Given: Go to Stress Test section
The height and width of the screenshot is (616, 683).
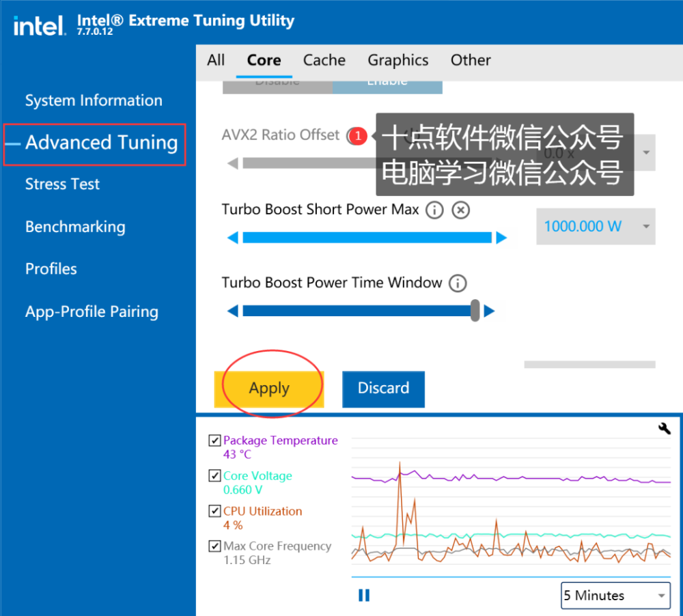Looking at the screenshot, I should click(x=62, y=184).
